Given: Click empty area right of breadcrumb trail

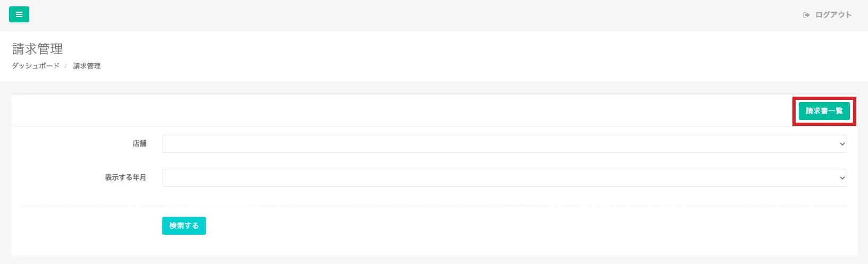Looking at the screenshot, I should [x=426, y=66].
